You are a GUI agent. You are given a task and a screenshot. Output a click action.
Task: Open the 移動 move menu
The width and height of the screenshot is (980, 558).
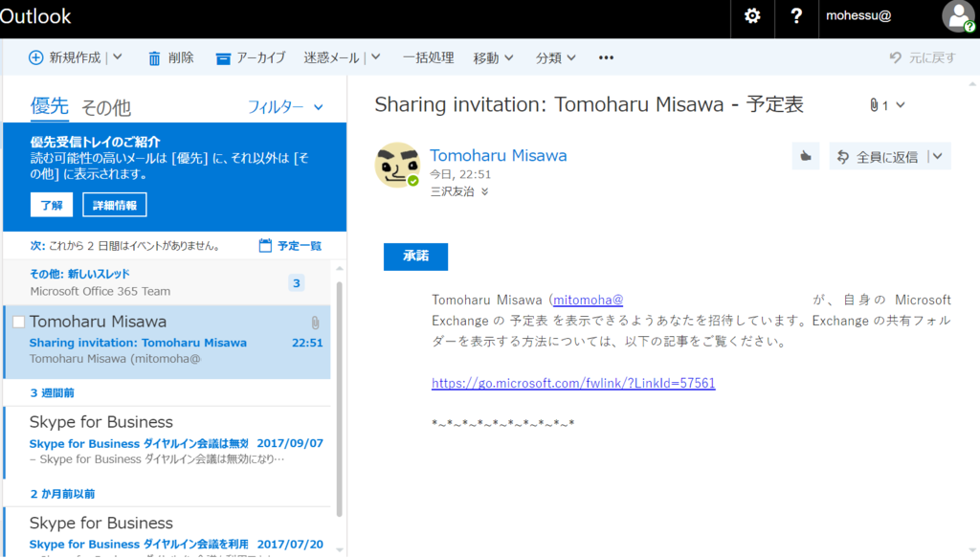pos(493,58)
